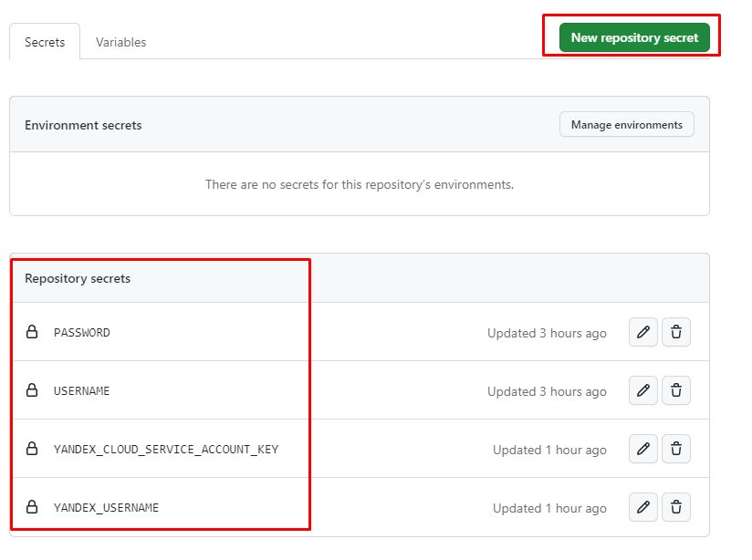Delete the PASSWORD secret with the trash icon
Screen dimensions: 752x560
tap(676, 332)
